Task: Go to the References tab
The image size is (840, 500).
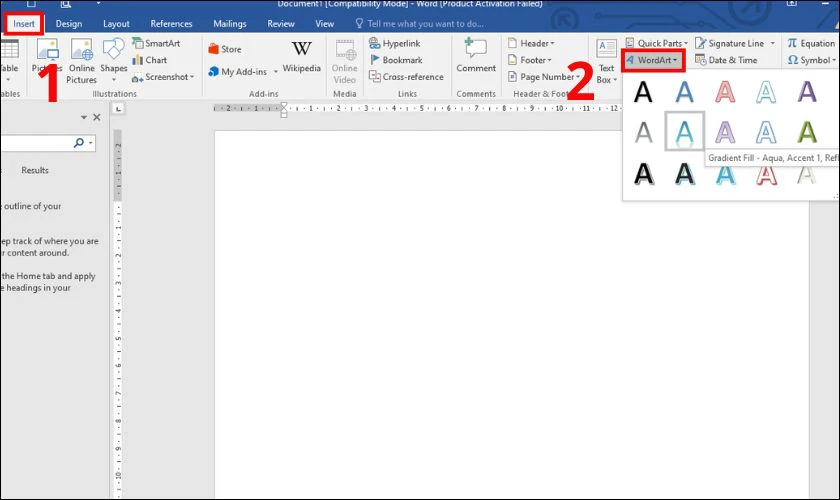Action: pyautogui.click(x=171, y=24)
